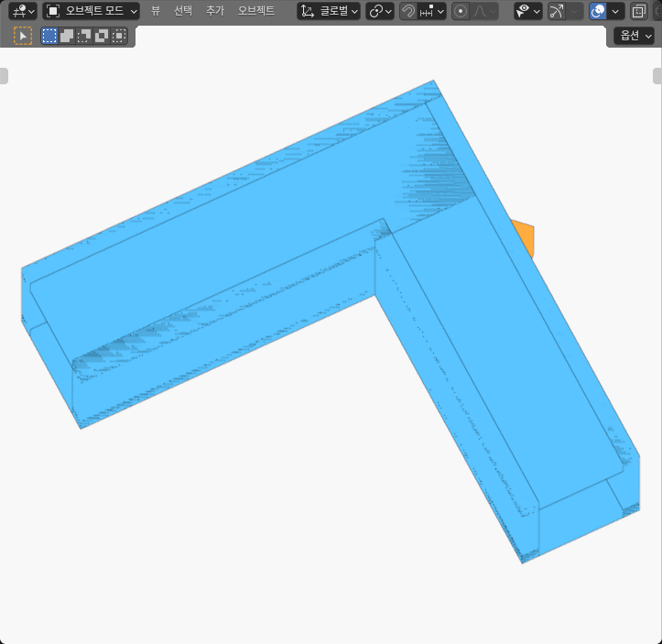662x644 pixels.
Task: Open the 3D viewport editor type selector
Action: (x=23, y=11)
